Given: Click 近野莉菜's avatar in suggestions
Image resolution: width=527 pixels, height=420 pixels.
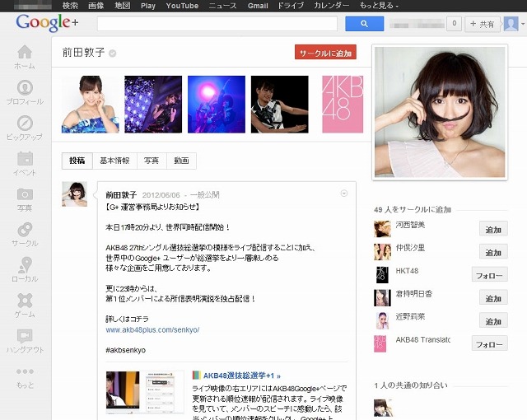Looking at the screenshot, I should point(382,320).
